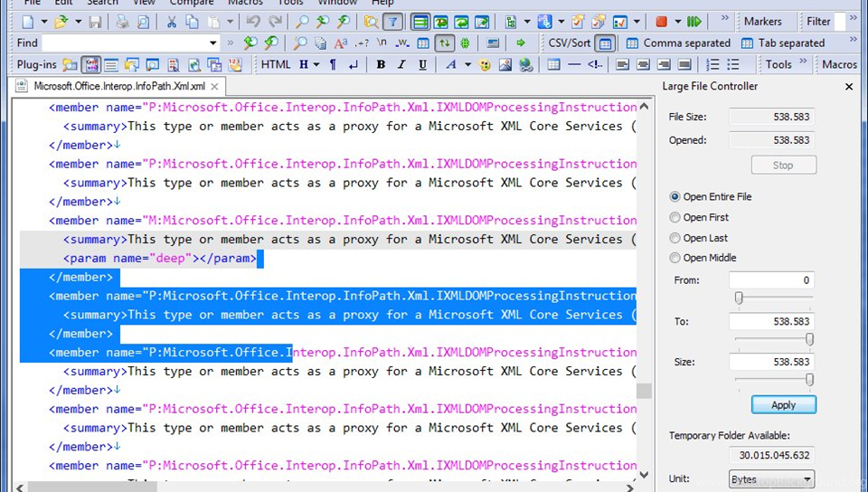Open dropdown arrow beside Record Macro icon
This screenshot has height=492, width=868.
pyautogui.click(x=677, y=22)
